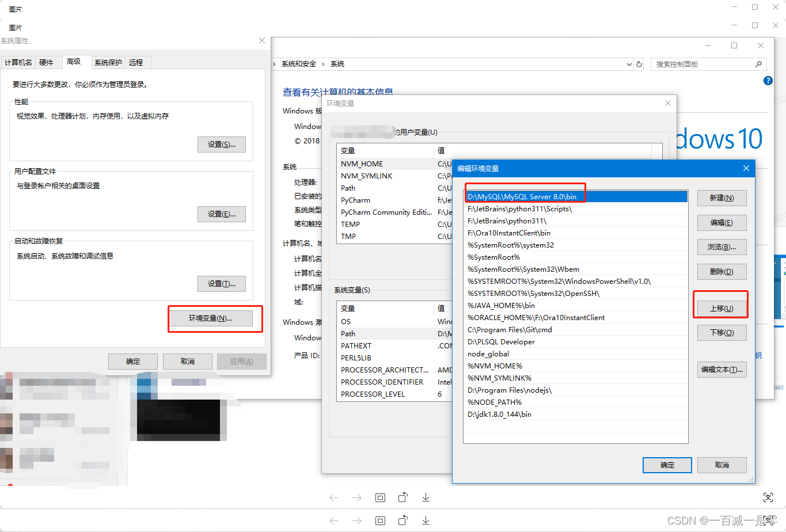Move selected entry up with 上移(U)
Image resolution: width=786 pixels, height=532 pixels.
[x=722, y=307]
